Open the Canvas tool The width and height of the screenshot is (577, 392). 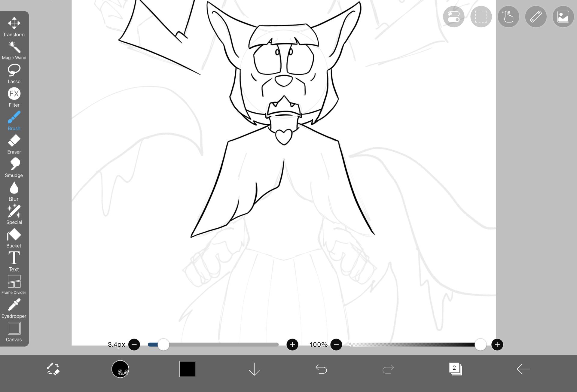(14, 332)
